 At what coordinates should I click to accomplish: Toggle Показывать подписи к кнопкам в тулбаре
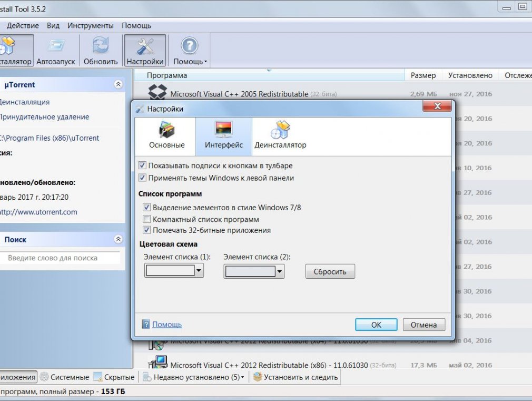(143, 165)
